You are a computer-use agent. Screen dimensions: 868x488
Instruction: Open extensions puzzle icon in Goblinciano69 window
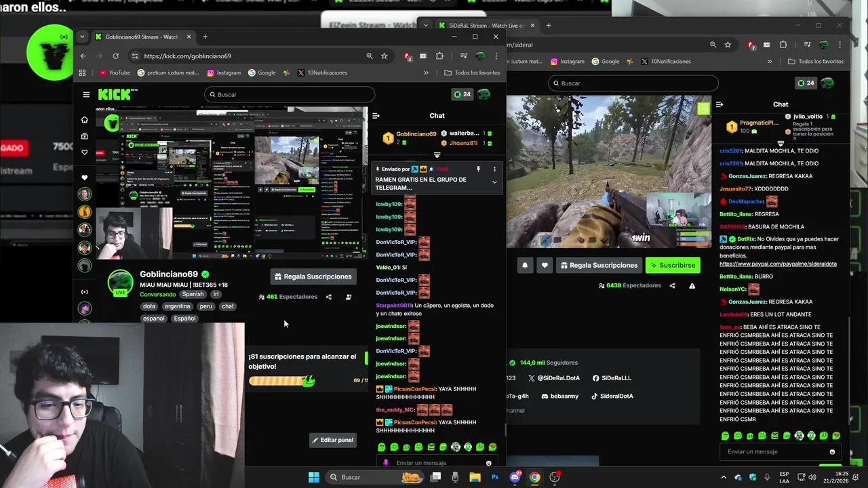pyautogui.click(x=439, y=56)
